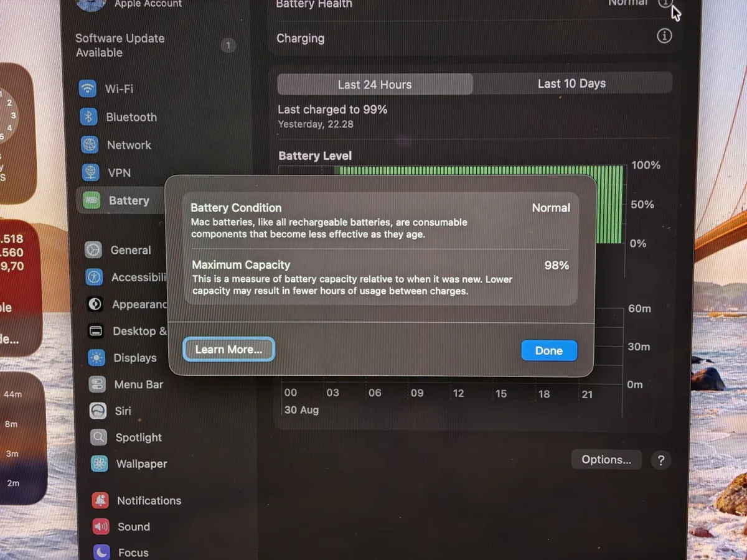Click the 'Yesterday, 22.28' timestamp
747x560 pixels.
(316, 124)
